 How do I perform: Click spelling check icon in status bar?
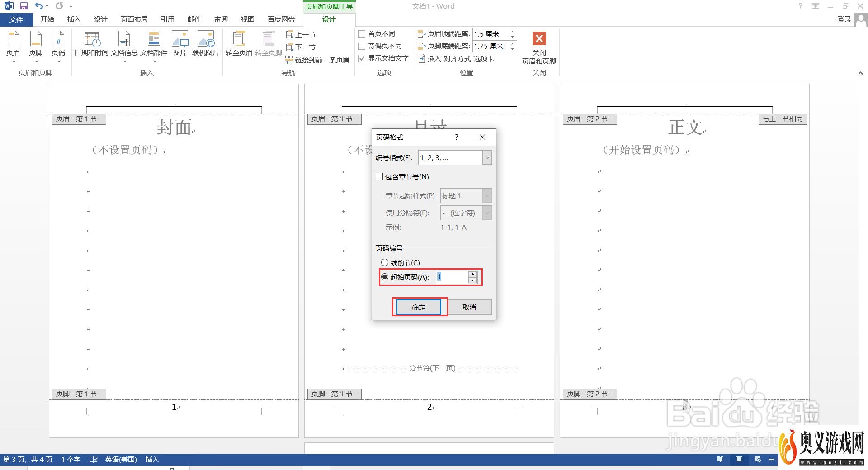94,459
